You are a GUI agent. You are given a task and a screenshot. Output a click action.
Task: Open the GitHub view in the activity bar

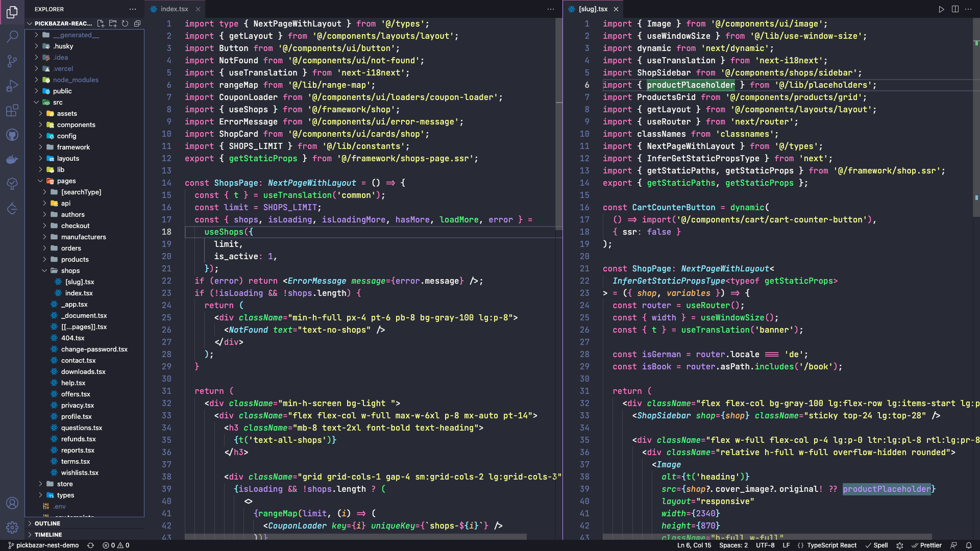tap(12, 135)
